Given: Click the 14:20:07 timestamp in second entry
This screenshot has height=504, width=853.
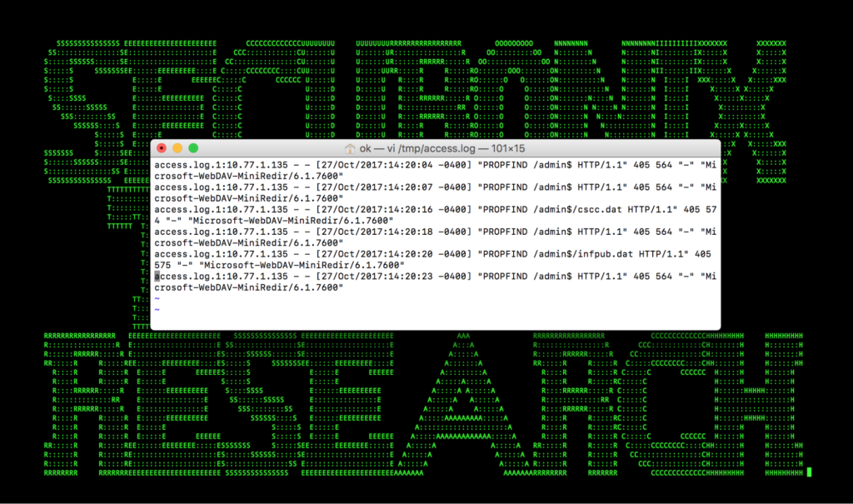Looking at the screenshot, I should pos(411,187).
